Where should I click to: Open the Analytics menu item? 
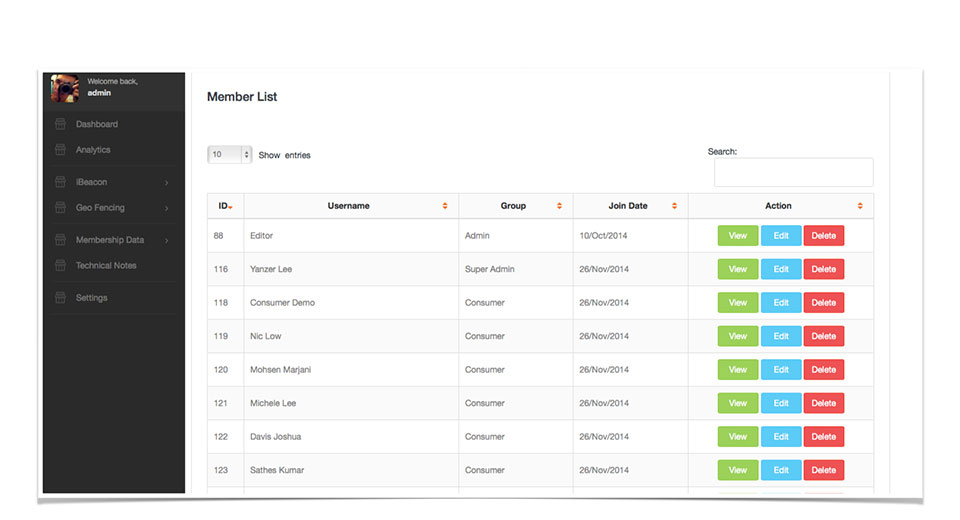tap(93, 149)
